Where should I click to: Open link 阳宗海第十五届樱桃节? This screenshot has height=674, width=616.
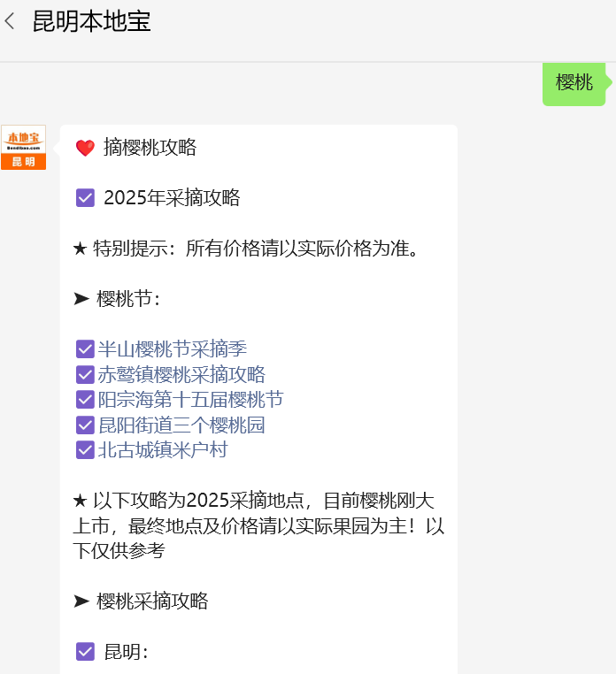coord(190,399)
